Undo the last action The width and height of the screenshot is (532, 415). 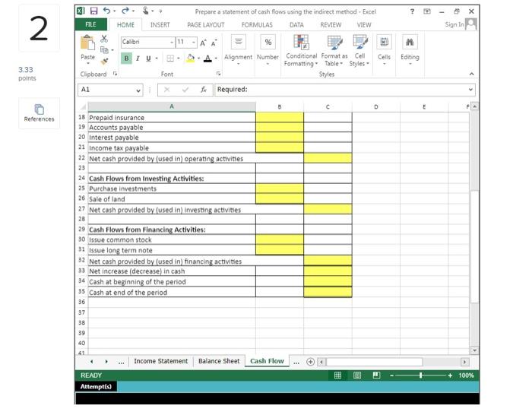[106, 11]
